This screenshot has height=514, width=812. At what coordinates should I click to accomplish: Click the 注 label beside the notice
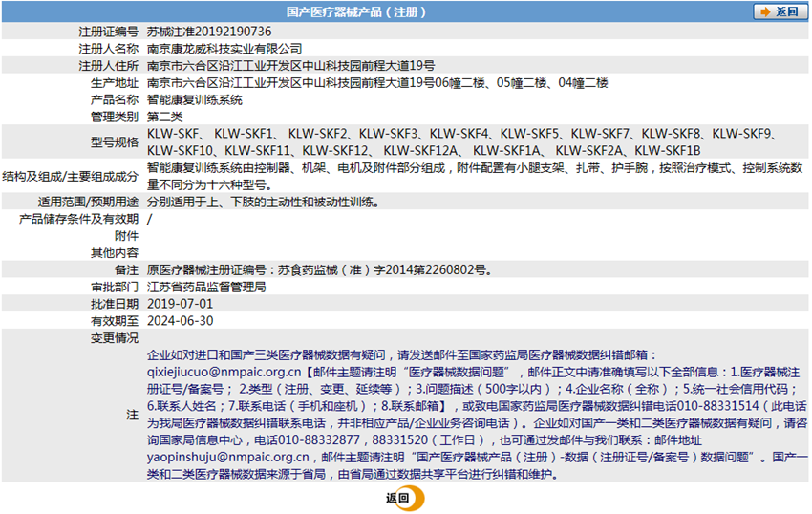(x=133, y=415)
